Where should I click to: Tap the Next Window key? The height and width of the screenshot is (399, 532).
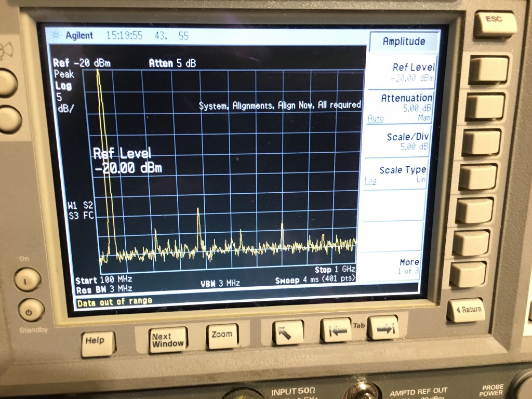click(168, 340)
